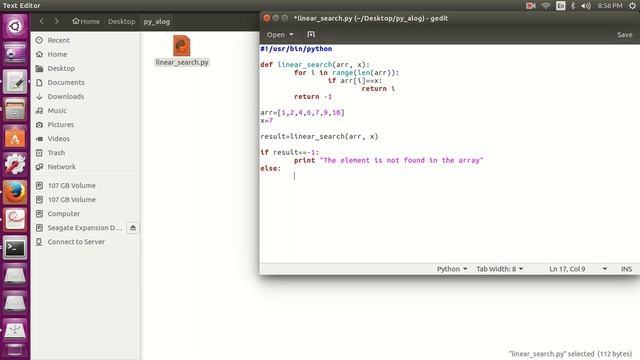
Task: Click the else: line in editor
Action: click(271, 168)
